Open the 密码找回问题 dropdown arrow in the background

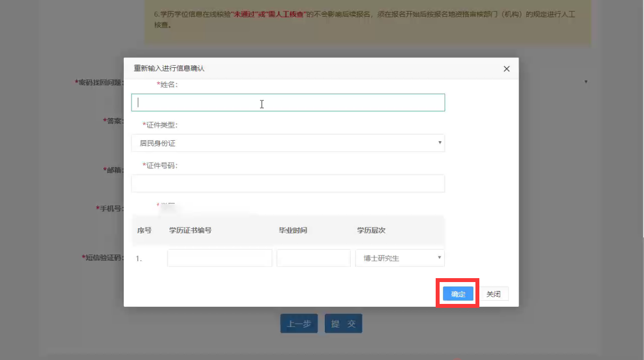[586, 82]
